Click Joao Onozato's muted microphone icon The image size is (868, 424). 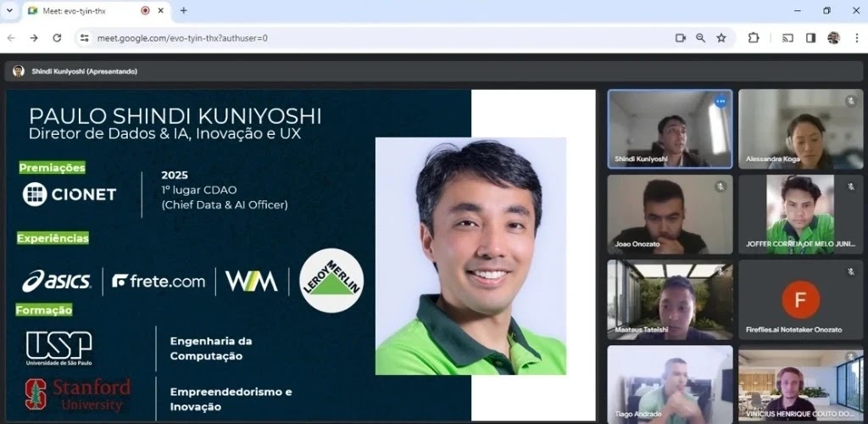click(x=721, y=187)
